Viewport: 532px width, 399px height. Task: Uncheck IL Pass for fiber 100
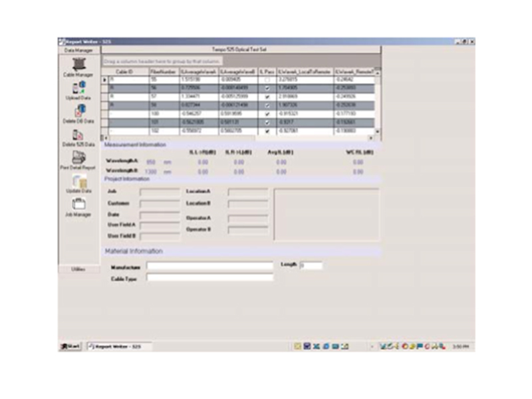[267, 114]
